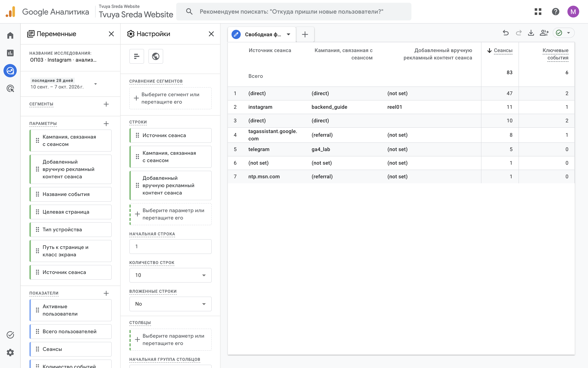Click the Tvuya Sreda Website property selector

[x=136, y=11]
